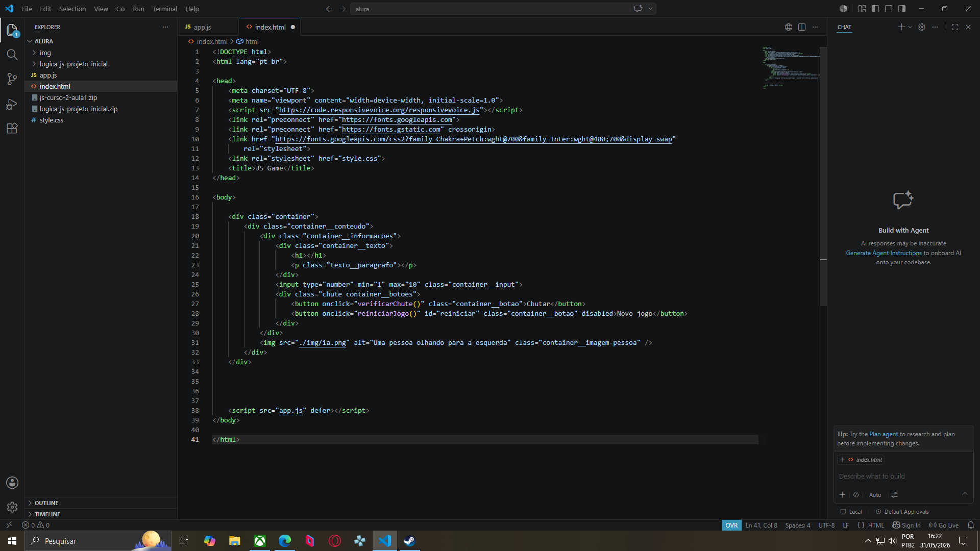
Task: Open the new chat dropdown arrow
Action: [x=910, y=27]
